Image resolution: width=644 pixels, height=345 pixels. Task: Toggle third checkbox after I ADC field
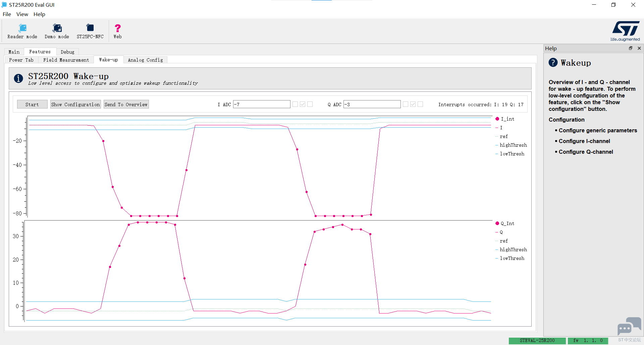coord(310,105)
